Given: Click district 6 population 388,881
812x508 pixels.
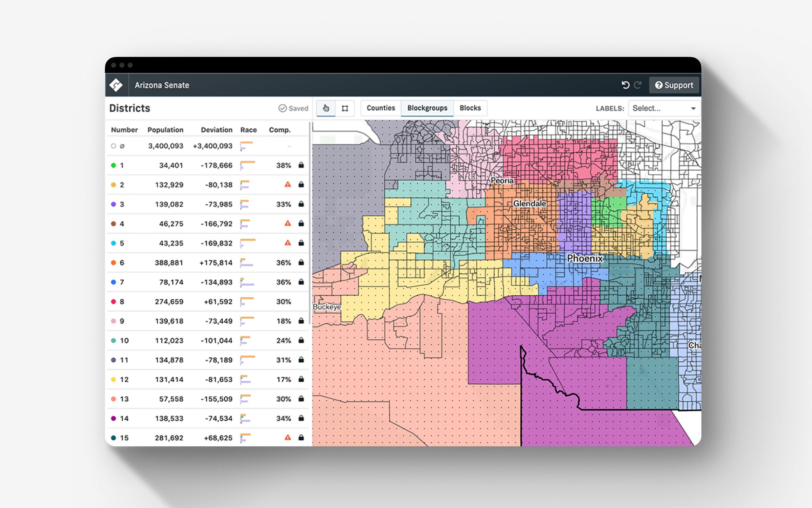Looking at the screenshot, I should (x=169, y=263).
